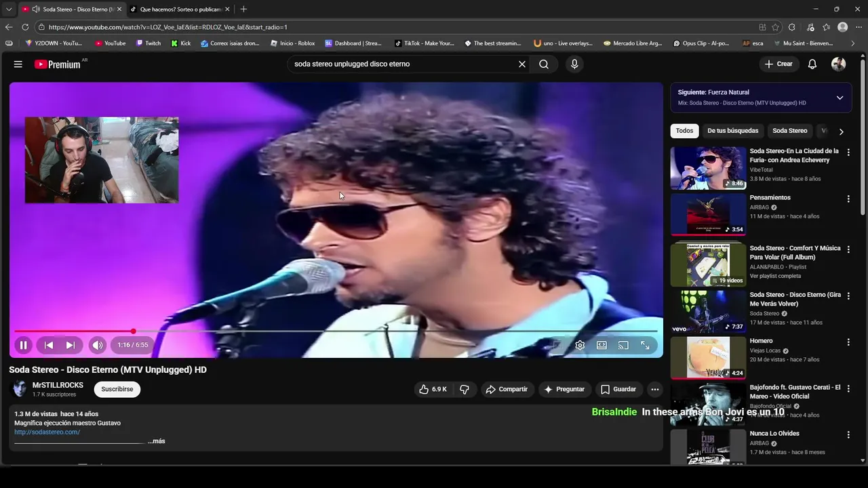
Task: Open the sodastereo.com description link
Action: click(x=47, y=432)
